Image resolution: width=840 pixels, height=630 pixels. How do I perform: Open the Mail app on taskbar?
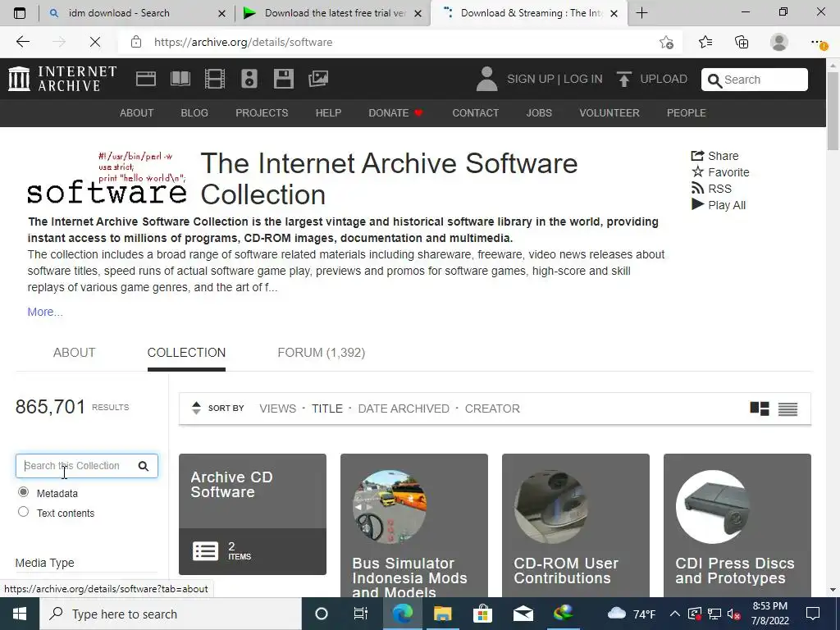coord(523,614)
